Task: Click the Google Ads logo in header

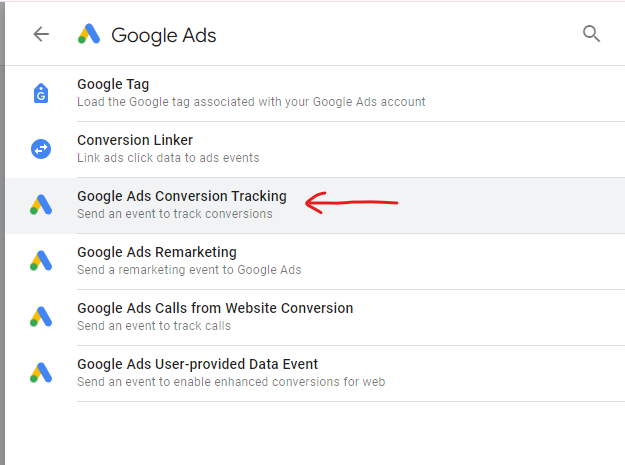Action: (88, 34)
